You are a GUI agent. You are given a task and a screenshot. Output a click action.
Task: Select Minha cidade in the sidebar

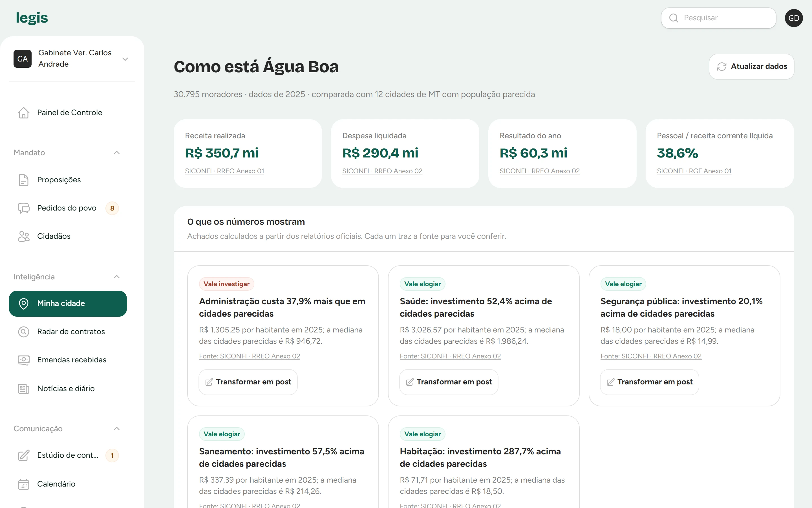click(x=68, y=303)
